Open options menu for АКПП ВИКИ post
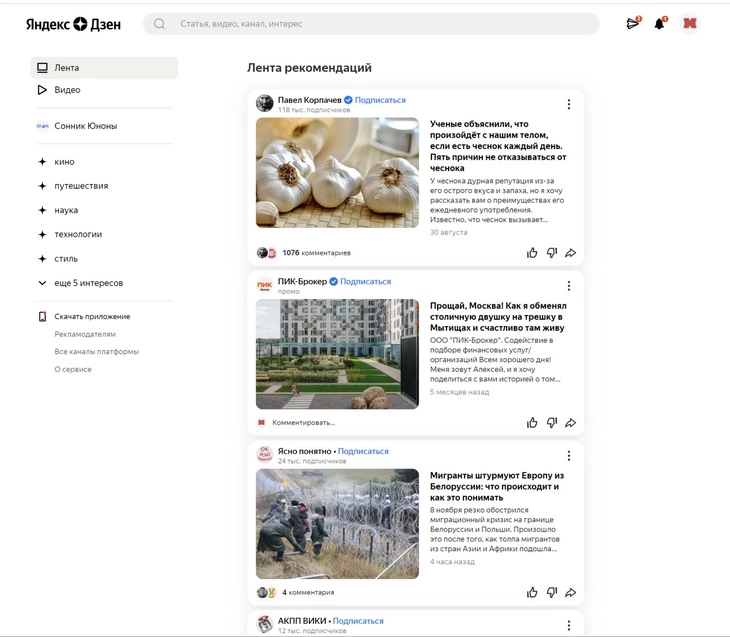 [568, 625]
